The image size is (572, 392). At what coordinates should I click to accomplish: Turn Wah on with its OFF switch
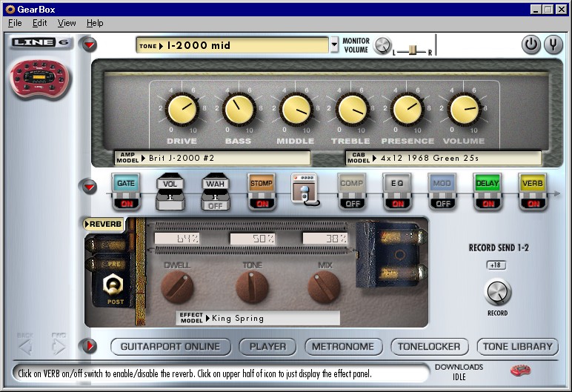(215, 205)
